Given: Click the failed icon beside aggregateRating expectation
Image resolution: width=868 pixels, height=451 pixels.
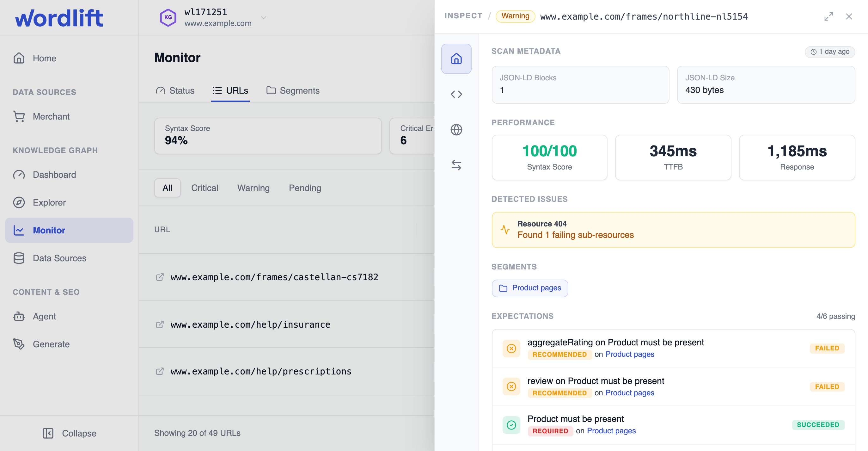Looking at the screenshot, I should pos(511,348).
